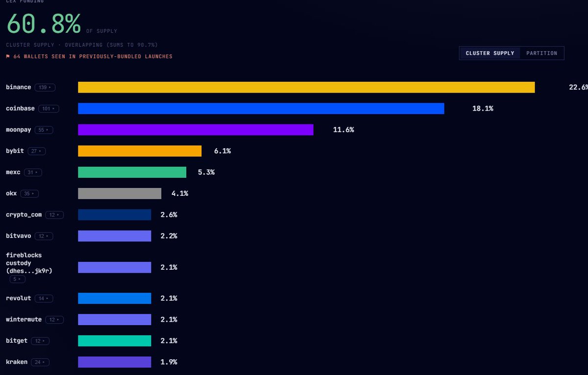Click the okx 4.1% value
The width and height of the screenshot is (588, 375).
(180, 193)
